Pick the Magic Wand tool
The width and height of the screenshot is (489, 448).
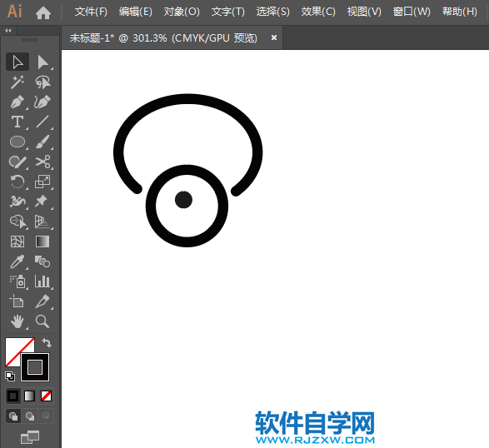(17, 82)
